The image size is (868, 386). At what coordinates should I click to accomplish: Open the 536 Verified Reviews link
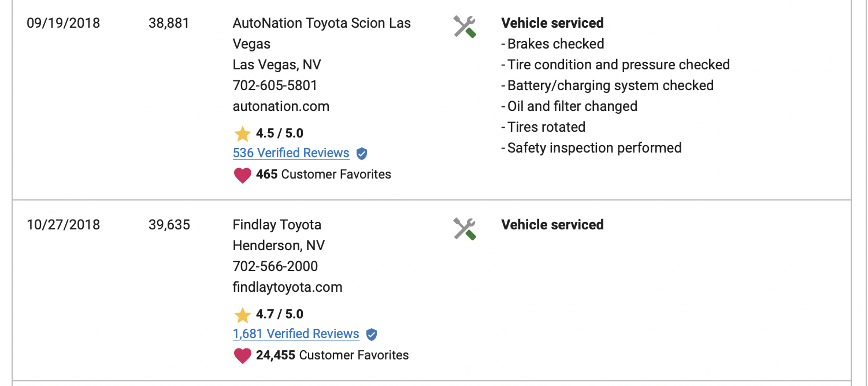click(291, 153)
